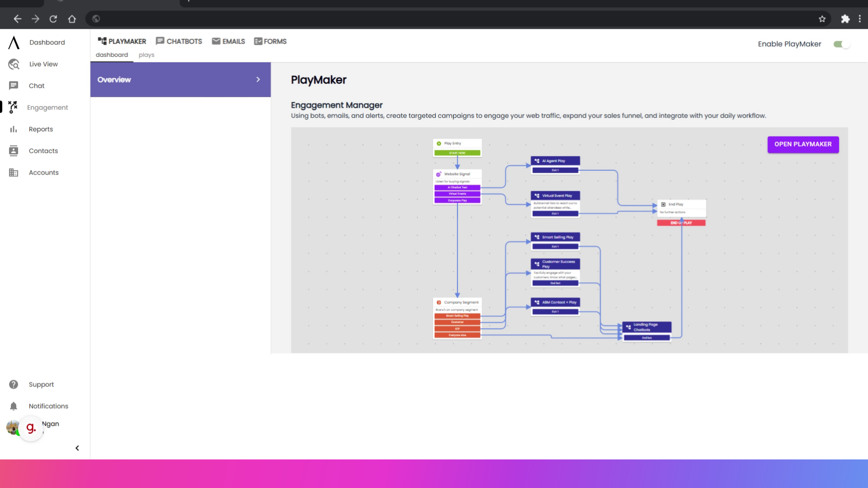Click the browser forward arrow

coord(35,19)
